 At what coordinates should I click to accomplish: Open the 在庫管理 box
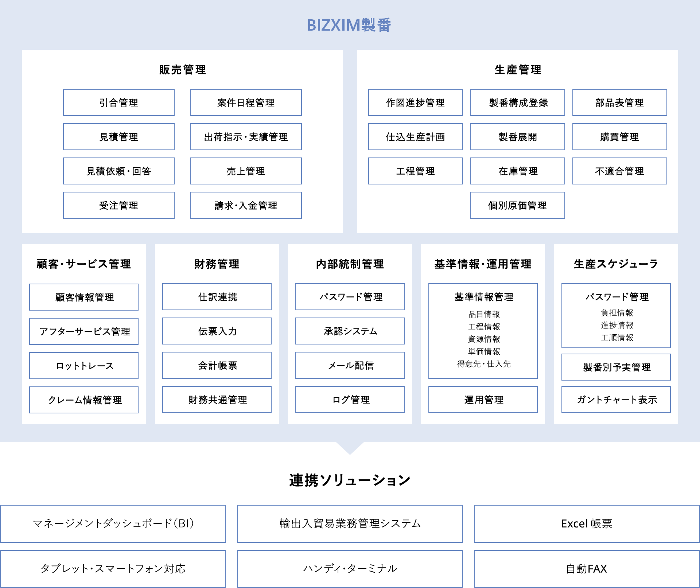518,171
